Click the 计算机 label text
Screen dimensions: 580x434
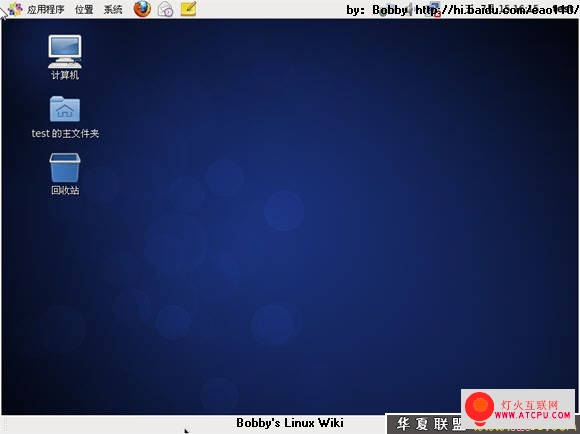coord(65,75)
